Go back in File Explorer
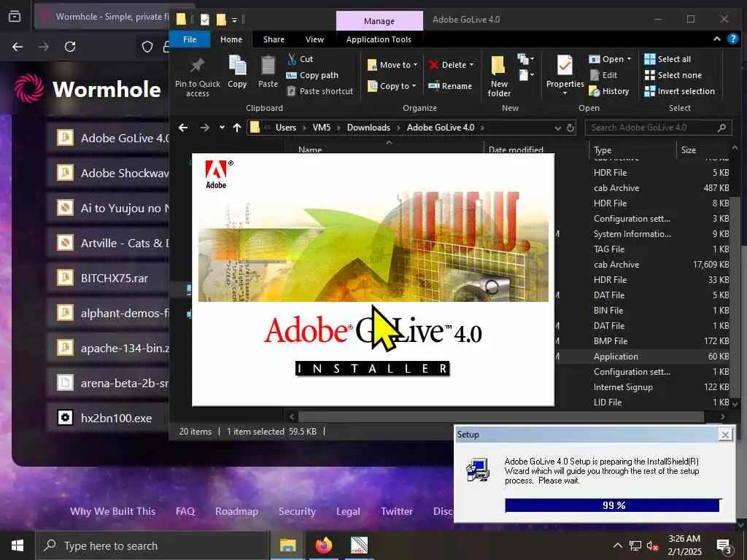 point(183,128)
